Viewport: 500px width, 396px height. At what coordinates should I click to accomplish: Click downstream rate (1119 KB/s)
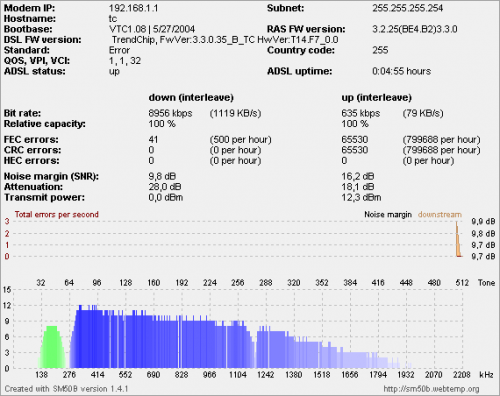pyautogui.click(x=235, y=113)
